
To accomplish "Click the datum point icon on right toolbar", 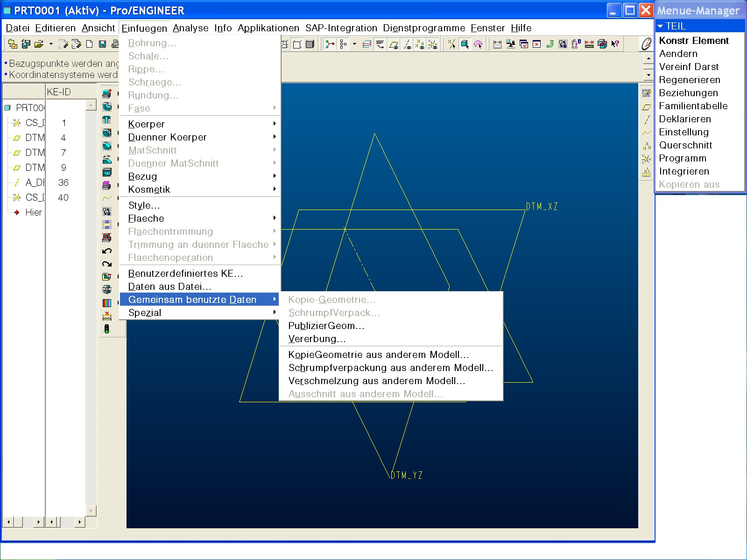I will 647,146.
